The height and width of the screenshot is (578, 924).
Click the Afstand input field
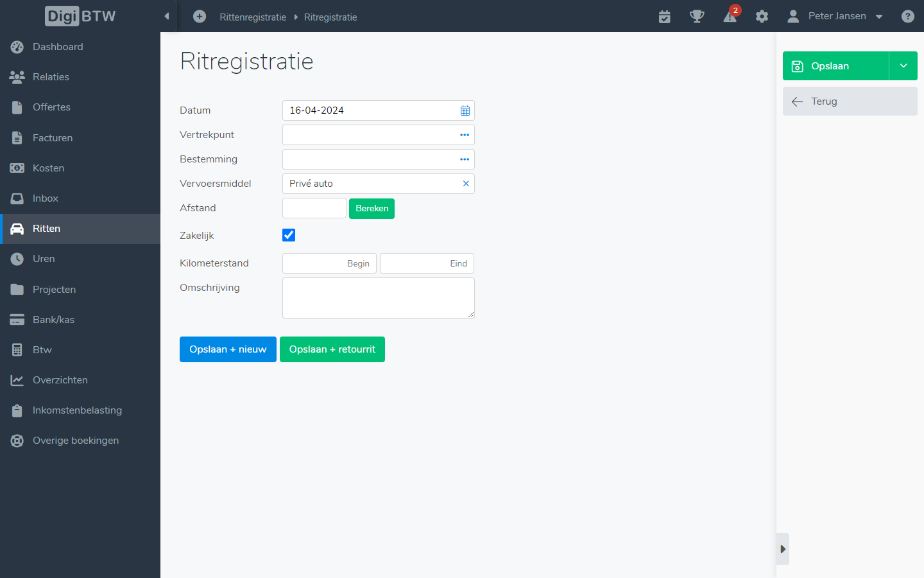click(314, 208)
